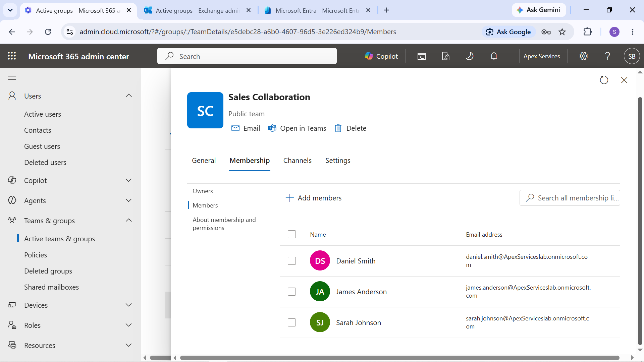Check the Sarah Johnson row checkbox
Screen dimensions: 644x362
coord(292,322)
